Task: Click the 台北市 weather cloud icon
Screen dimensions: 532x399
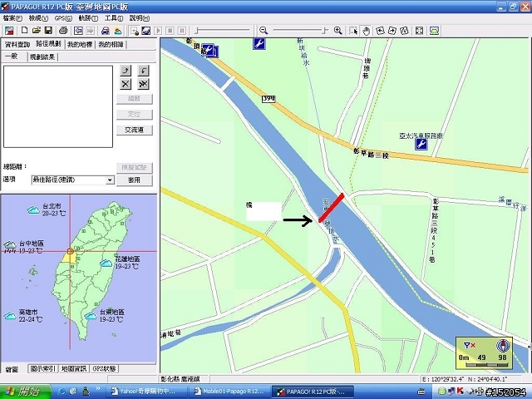Action: tap(33, 210)
